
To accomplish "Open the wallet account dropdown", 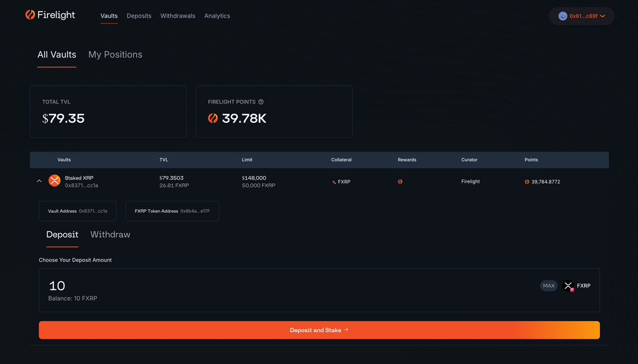I will click(603, 16).
